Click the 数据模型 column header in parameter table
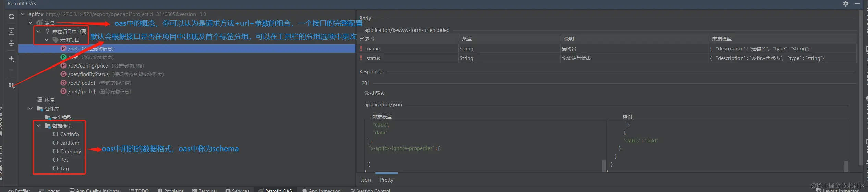The width and height of the screenshot is (868, 192). click(x=783, y=39)
